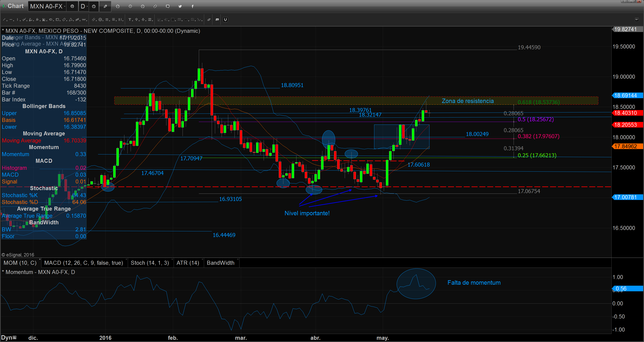Select the vertical line drawing tool
The width and height of the screenshot is (644, 342).
coord(18,20)
